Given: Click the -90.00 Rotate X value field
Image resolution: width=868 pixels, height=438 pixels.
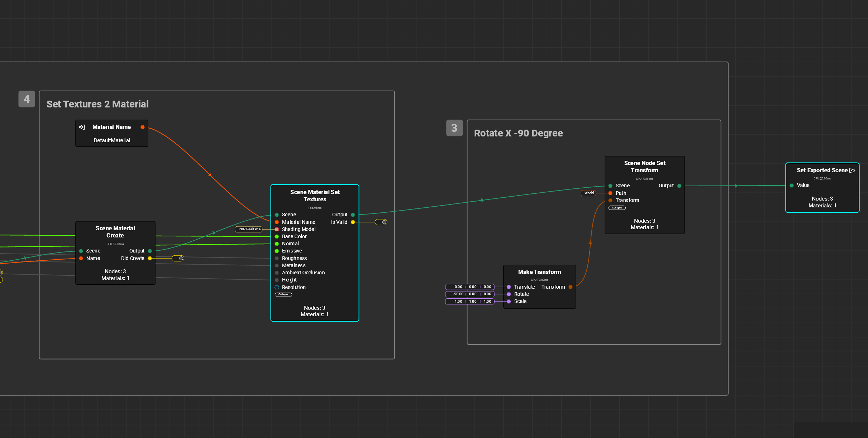Looking at the screenshot, I should pos(458,294).
